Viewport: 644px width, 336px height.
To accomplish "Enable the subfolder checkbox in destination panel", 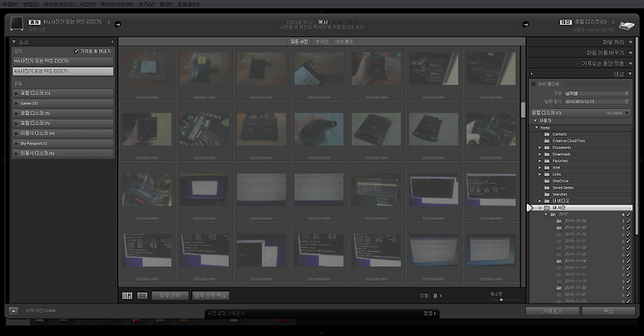I will [x=533, y=84].
